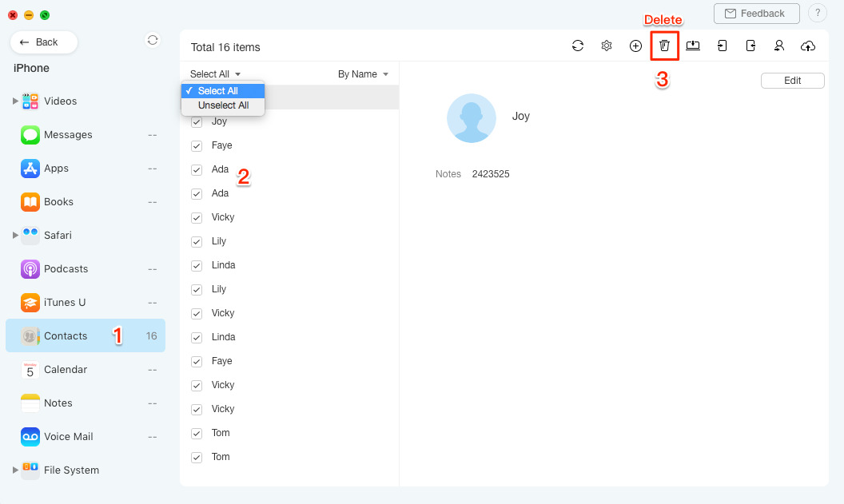Click the Total 16 items label
This screenshot has width=844, height=504.
click(x=225, y=47)
